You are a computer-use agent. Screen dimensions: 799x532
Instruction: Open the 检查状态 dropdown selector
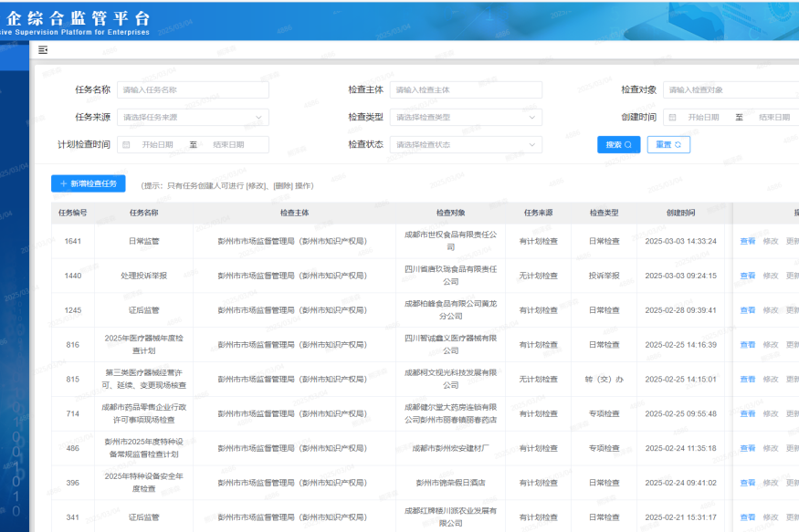[x=465, y=145]
